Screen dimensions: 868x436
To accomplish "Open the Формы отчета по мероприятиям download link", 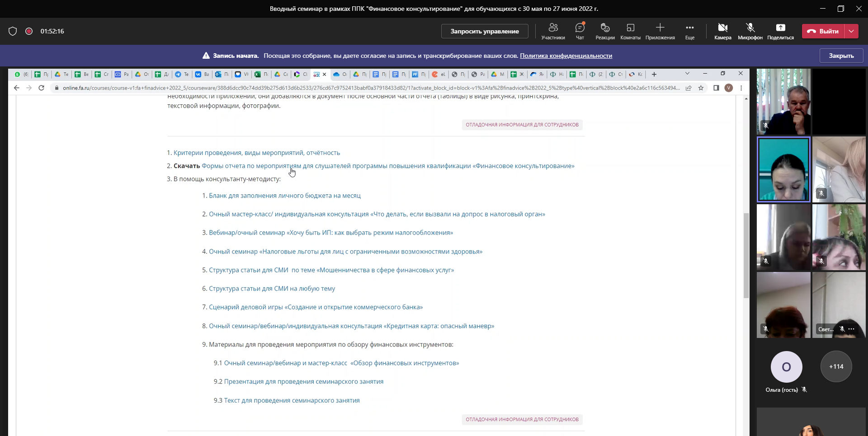I will click(x=388, y=166).
